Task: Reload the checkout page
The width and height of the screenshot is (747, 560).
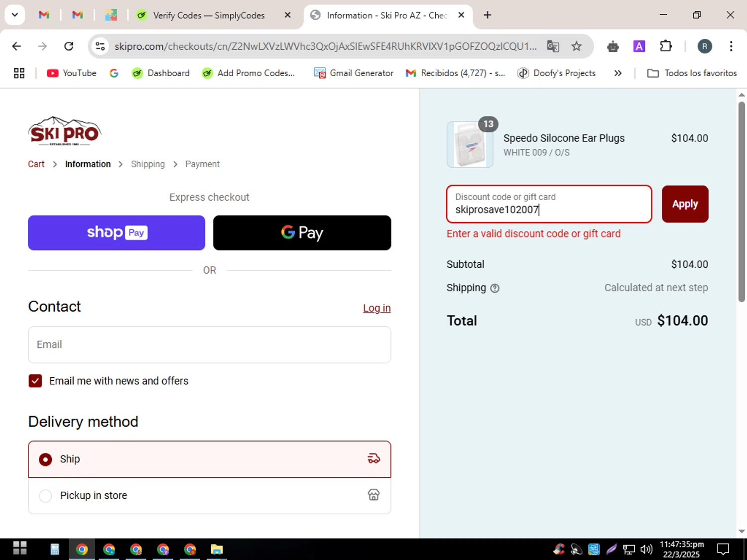Action: pyautogui.click(x=69, y=46)
